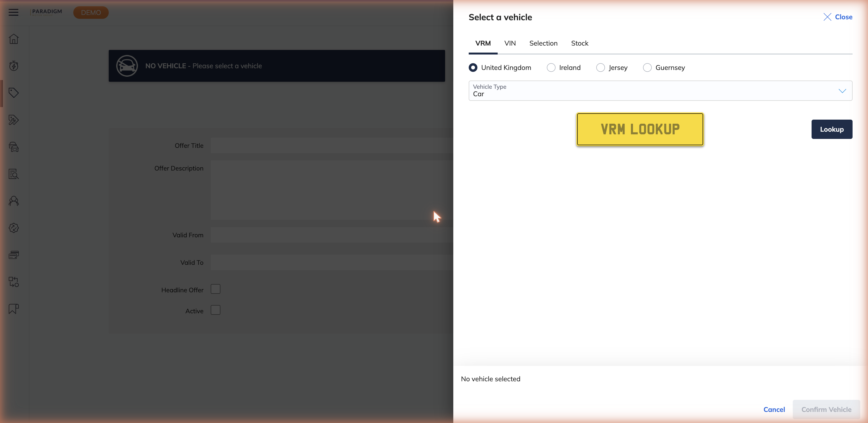This screenshot has height=423, width=868.
Task: Tick the Headline Offer checkbox
Action: pyautogui.click(x=216, y=289)
